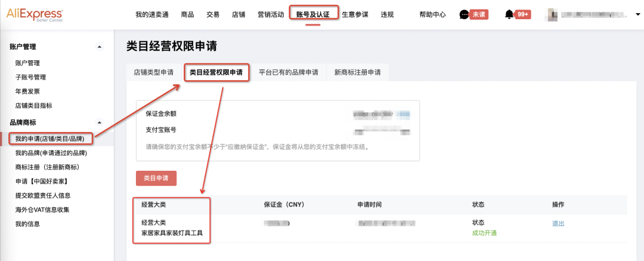
Task: Click the 保证金余额 label
Action: (161, 113)
